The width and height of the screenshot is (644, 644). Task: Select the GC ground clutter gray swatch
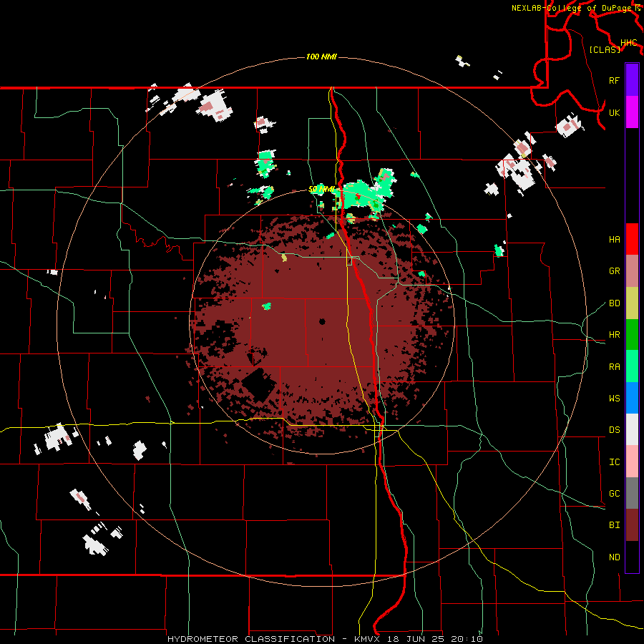pos(632,493)
